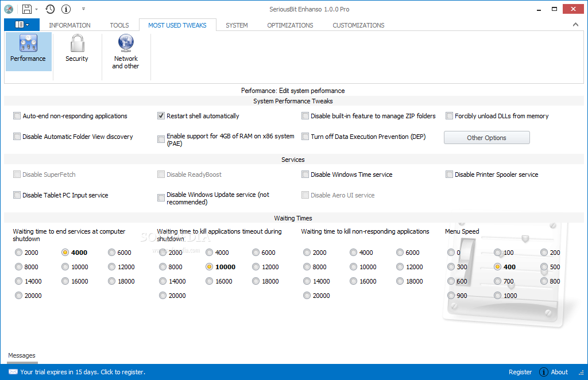The width and height of the screenshot is (588, 380).
Task: Open the OPTIMIZATIONS tab
Action: click(290, 25)
